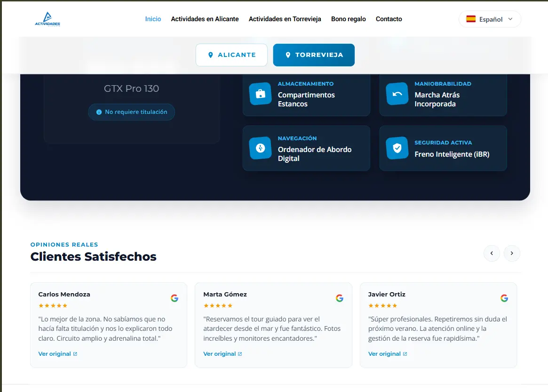Click the Almacenamiento suitcase icon
Image resolution: width=548 pixels, height=392 pixels.
pyautogui.click(x=261, y=94)
